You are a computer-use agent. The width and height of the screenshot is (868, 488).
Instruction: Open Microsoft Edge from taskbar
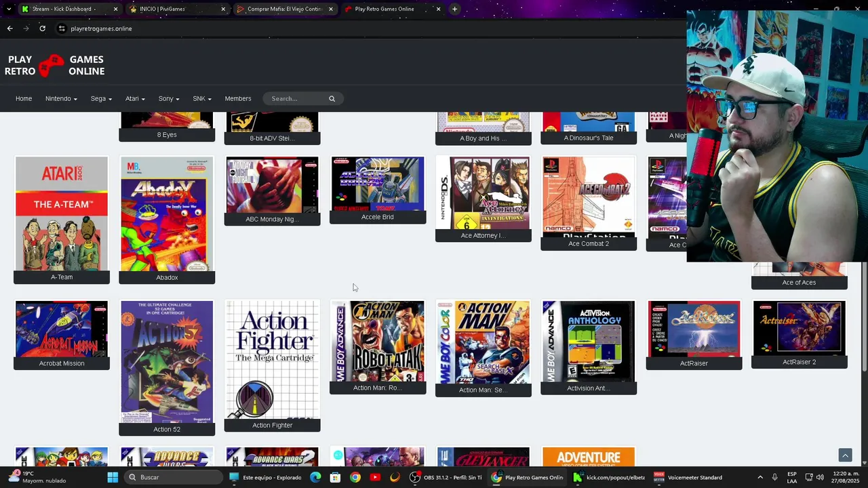pos(315,477)
